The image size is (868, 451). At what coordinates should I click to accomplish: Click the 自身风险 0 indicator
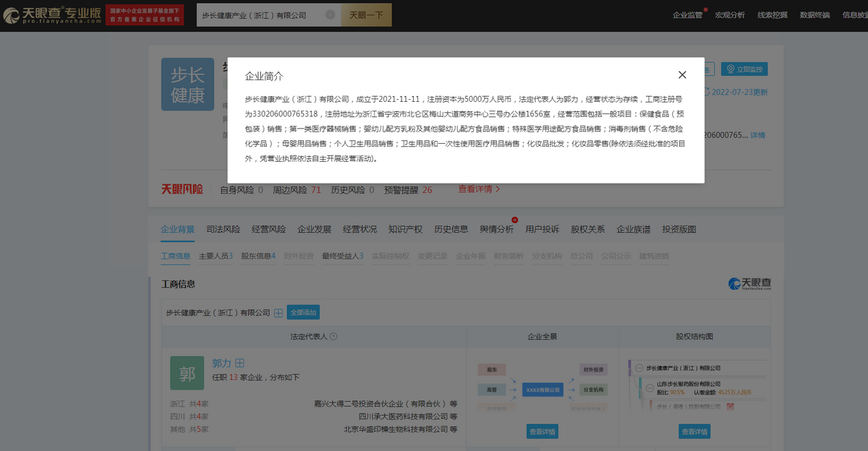(242, 190)
